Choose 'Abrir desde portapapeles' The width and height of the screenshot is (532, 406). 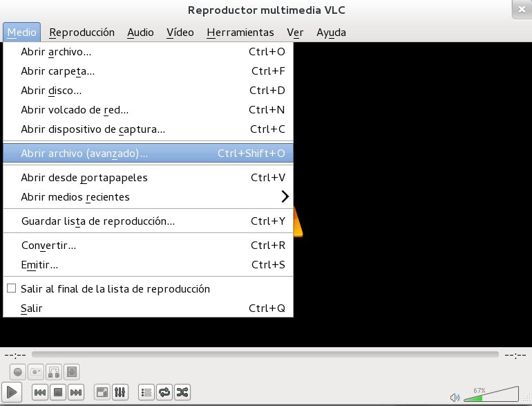click(x=149, y=177)
